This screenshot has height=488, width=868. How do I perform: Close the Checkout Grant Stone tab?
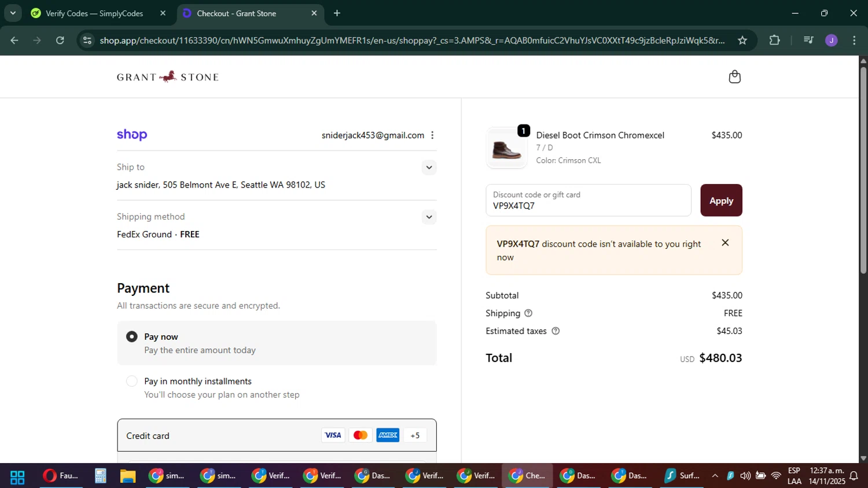pos(314,13)
